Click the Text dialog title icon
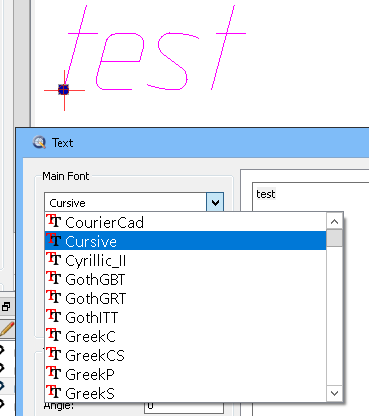 coord(39,143)
